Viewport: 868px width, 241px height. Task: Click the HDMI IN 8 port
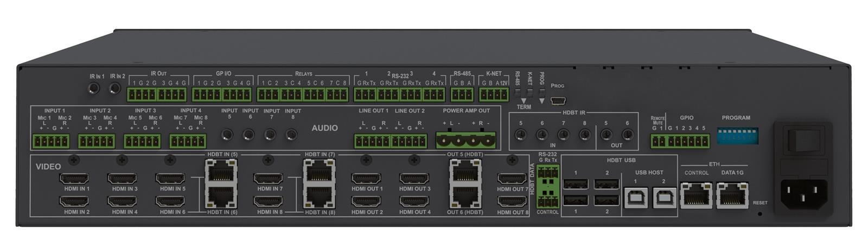(x=268, y=201)
